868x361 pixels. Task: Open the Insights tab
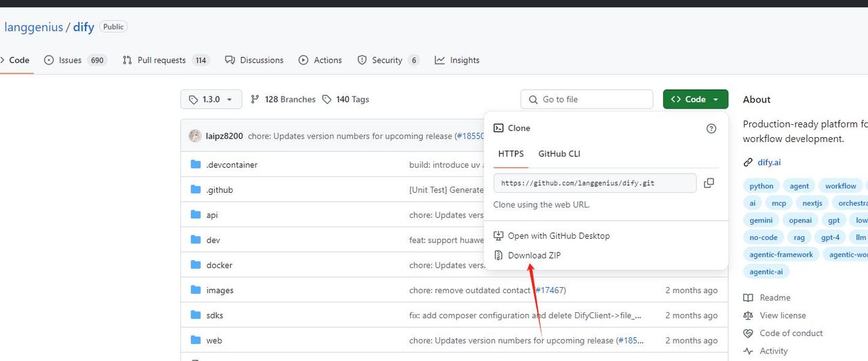click(457, 60)
